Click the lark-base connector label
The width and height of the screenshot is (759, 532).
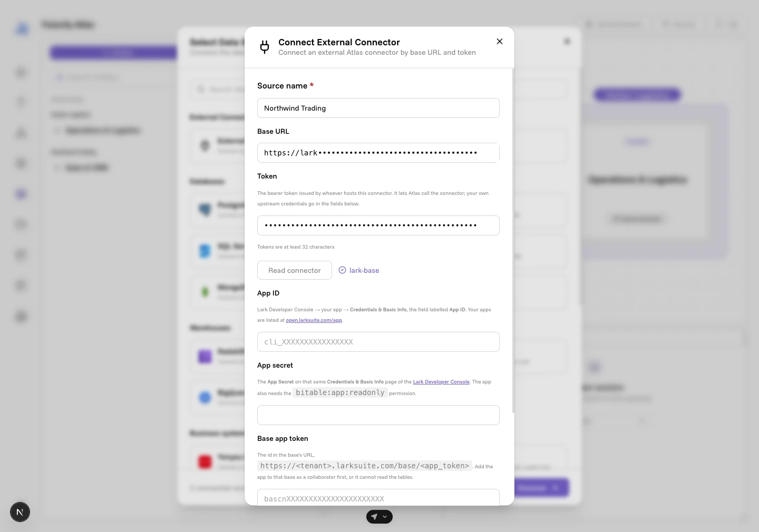[364, 270]
